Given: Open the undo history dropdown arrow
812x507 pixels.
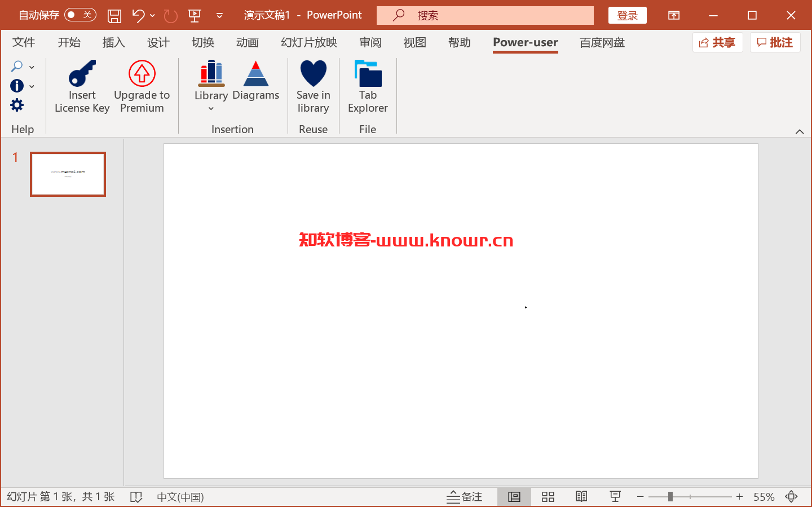Looking at the screenshot, I should (x=152, y=16).
